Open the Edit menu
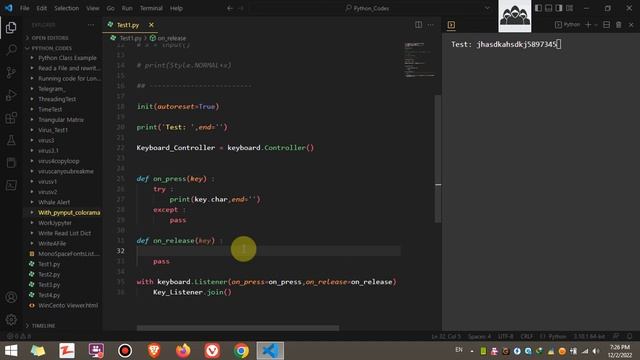Image resolution: width=640 pixels, height=360 pixels. 41,8
